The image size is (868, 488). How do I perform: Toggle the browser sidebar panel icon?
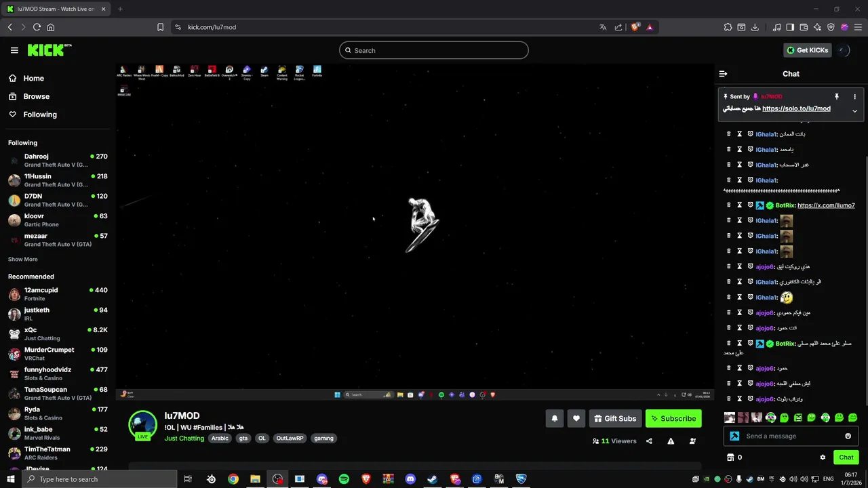pos(790,27)
